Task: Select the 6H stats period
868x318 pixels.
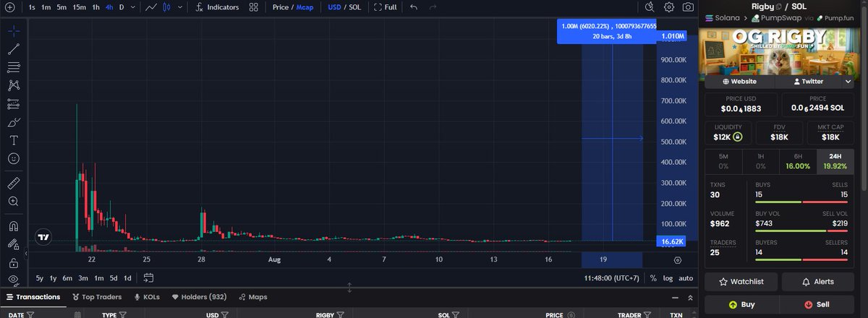Action: 799,160
